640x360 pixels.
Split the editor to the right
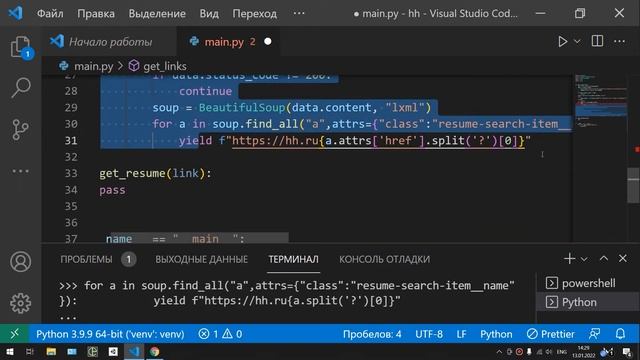(x=597, y=41)
